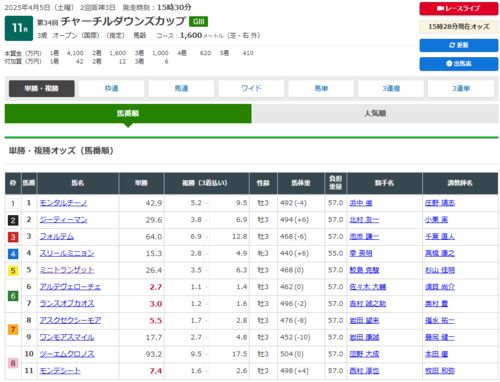Open jockey link 団野 大成
The height and width of the screenshot is (382, 500).
tap(364, 354)
